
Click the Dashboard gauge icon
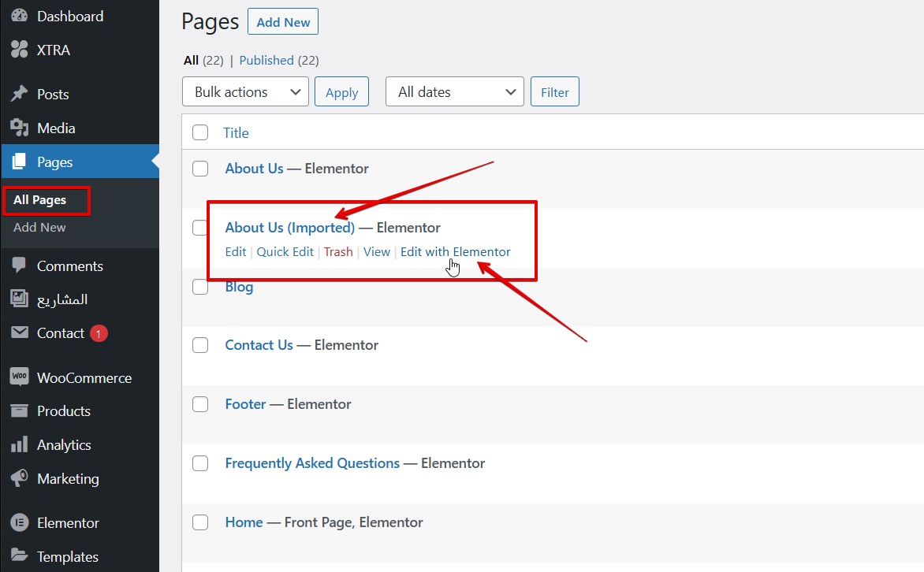[20, 16]
